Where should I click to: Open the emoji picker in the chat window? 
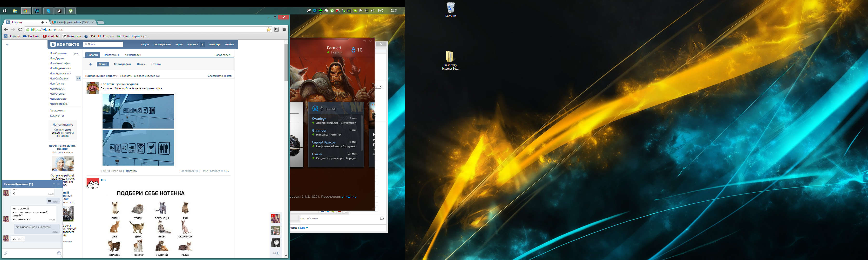59,253
